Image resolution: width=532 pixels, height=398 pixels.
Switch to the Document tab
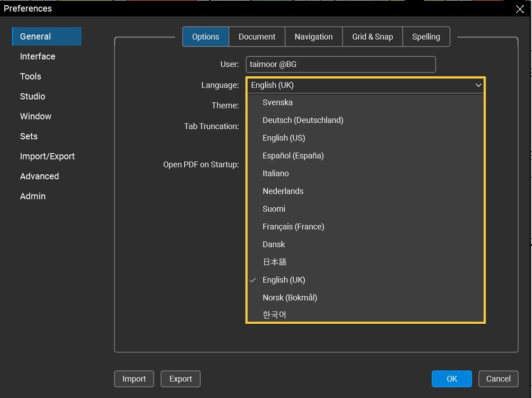tap(257, 37)
